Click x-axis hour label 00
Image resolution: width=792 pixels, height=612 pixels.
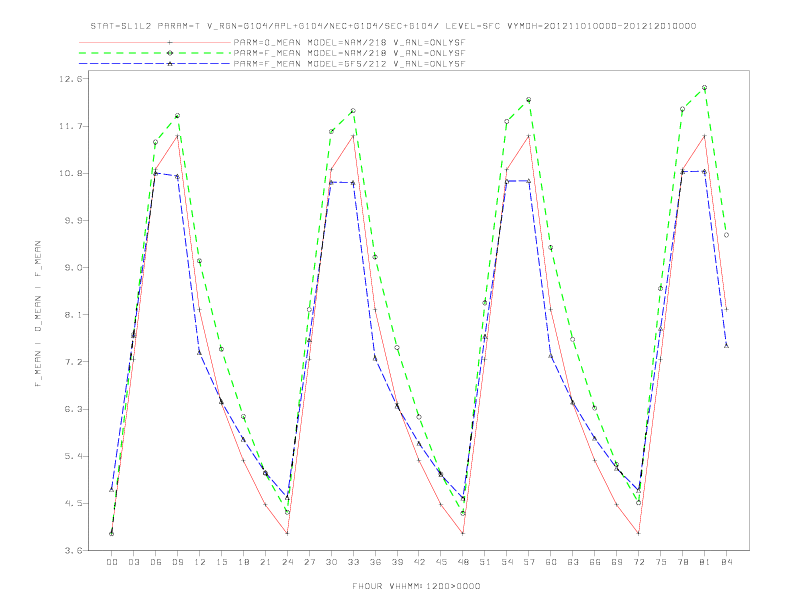pyautogui.click(x=112, y=562)
